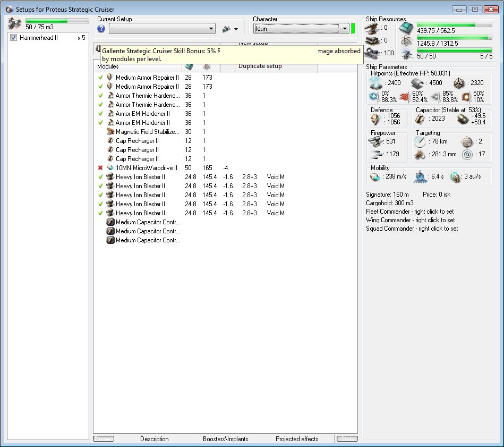Click the CPU usage progress bar
This screenshot has height=447, width=504.
coord(455,25)
